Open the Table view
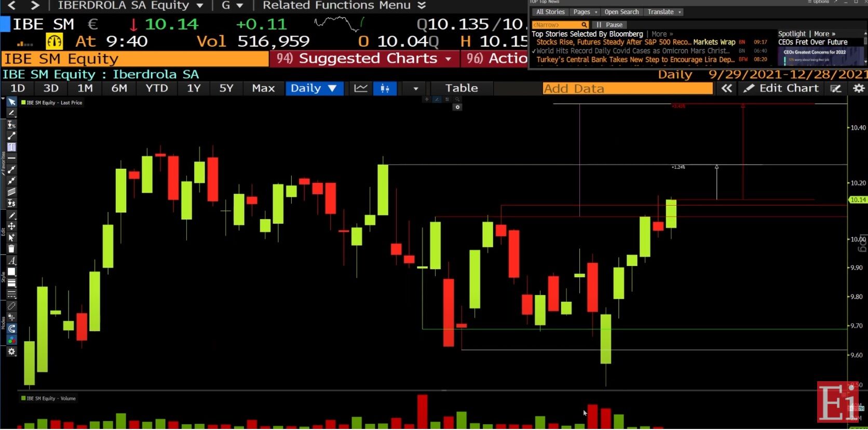Image resolution: width=868 pixels, height=430 pixels. tap(462, 88)
